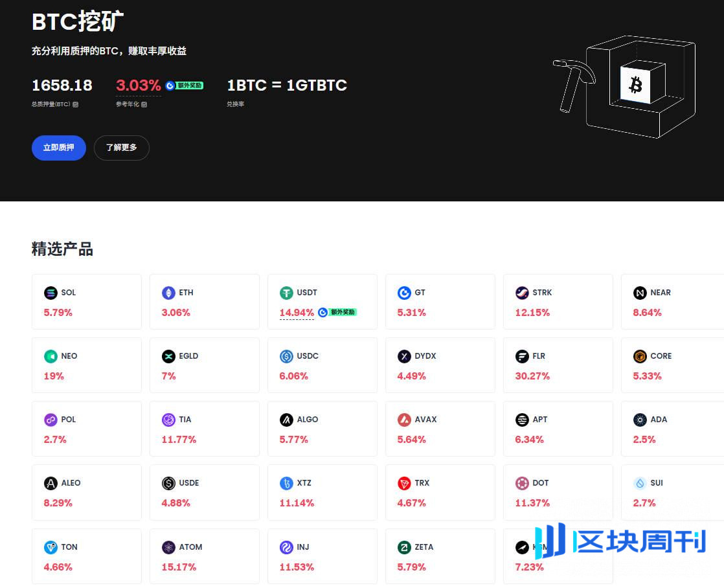
Task: Select the AVAX coin icon
Action: pos(404,420)
